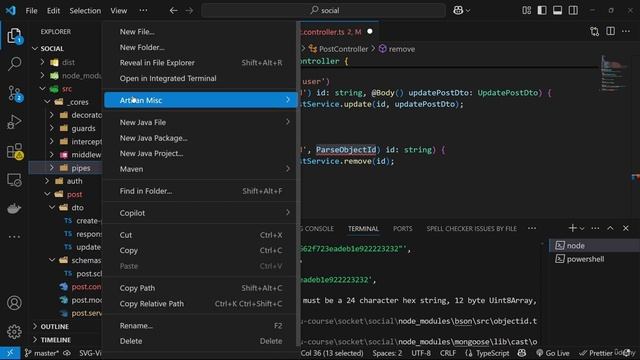Toggle the bottom panel visibility
Screen dimensions: 640x360
(x=558, y=10)
